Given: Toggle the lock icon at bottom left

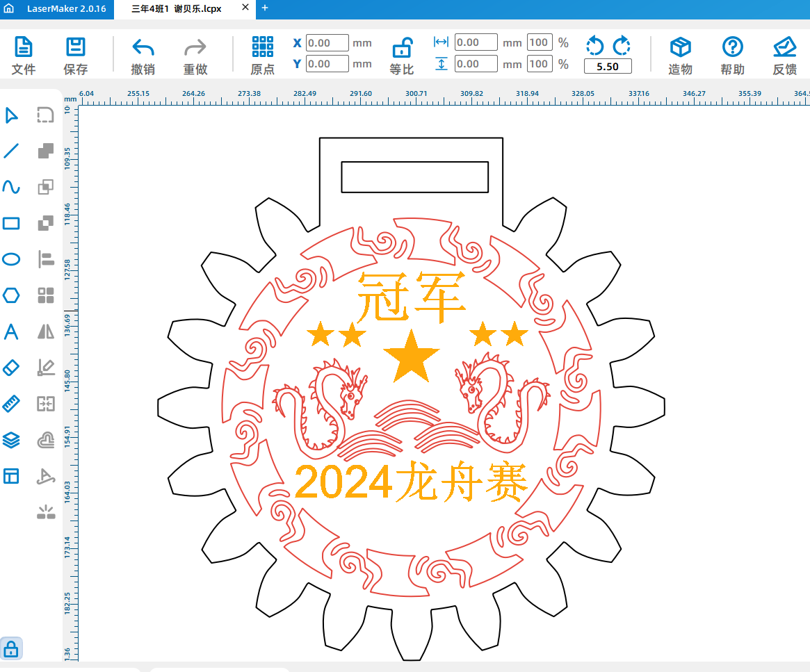Looking at the screenshot, I should [x=12, y=648].
